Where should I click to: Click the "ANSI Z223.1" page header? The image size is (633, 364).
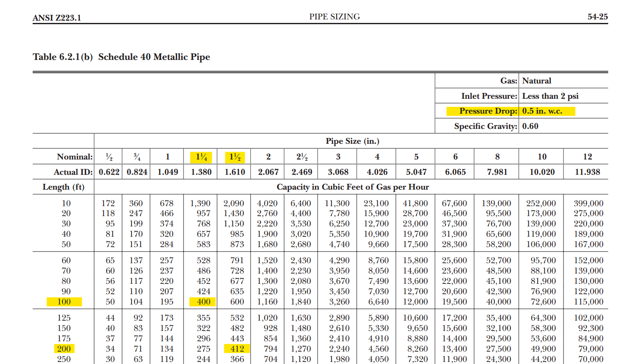57,18
